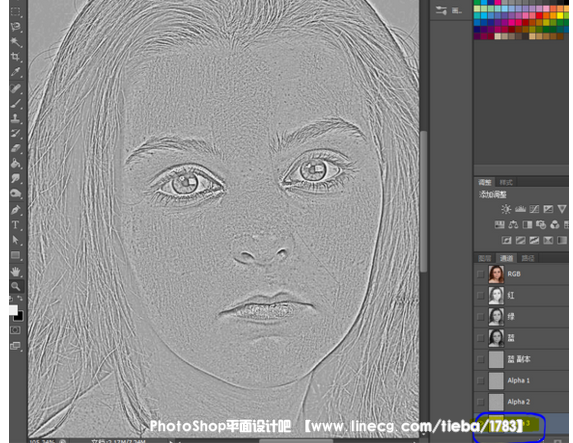Add a Threshold adjustment
Viewport: 573px width, 443px height.
pyautogui.click(x=534, y=240)
